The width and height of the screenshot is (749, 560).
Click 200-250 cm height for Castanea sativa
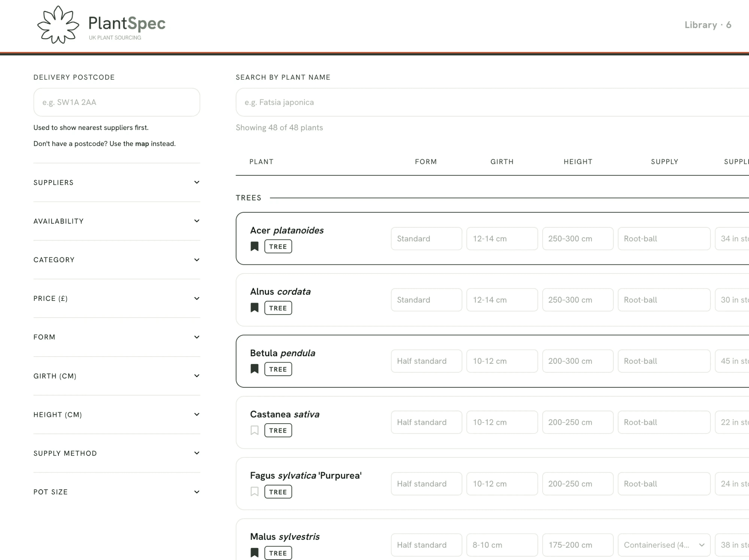click(x=578, y=422)
